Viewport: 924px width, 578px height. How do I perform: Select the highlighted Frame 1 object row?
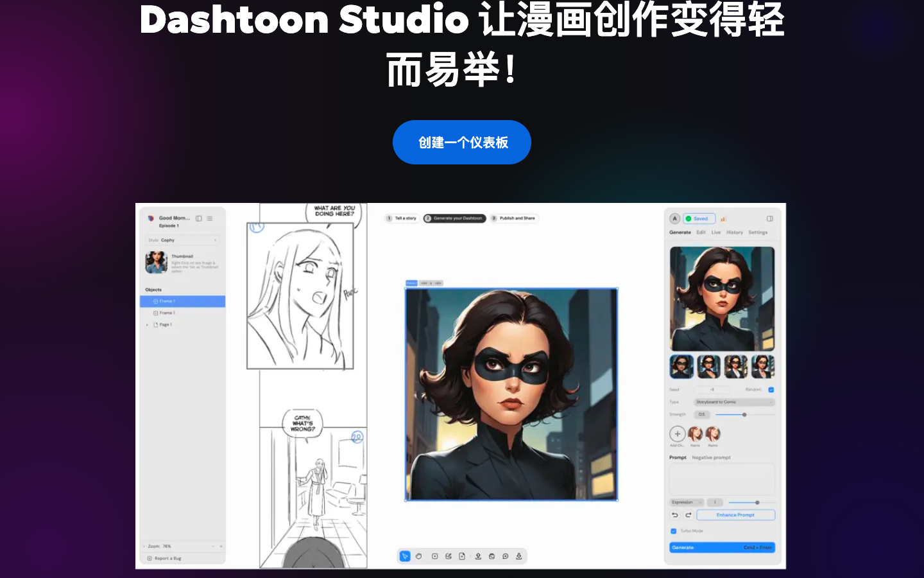(183, 301)
